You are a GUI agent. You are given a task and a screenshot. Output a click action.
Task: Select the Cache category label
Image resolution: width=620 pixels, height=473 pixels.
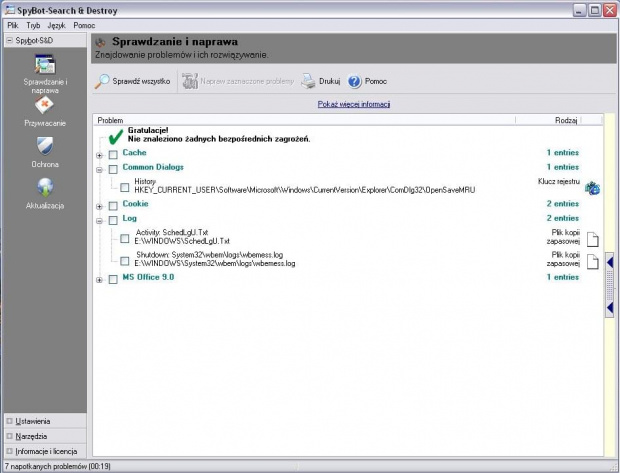[134, 153]
